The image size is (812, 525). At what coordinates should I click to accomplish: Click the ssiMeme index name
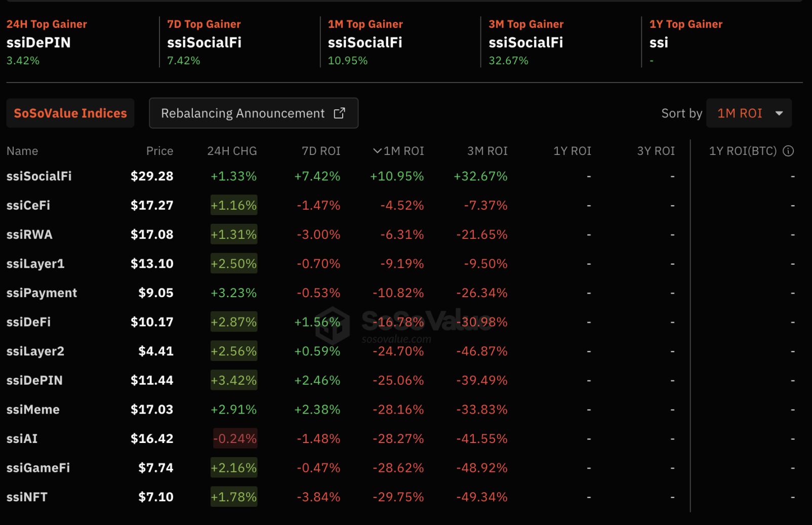[x=33, y=410]
